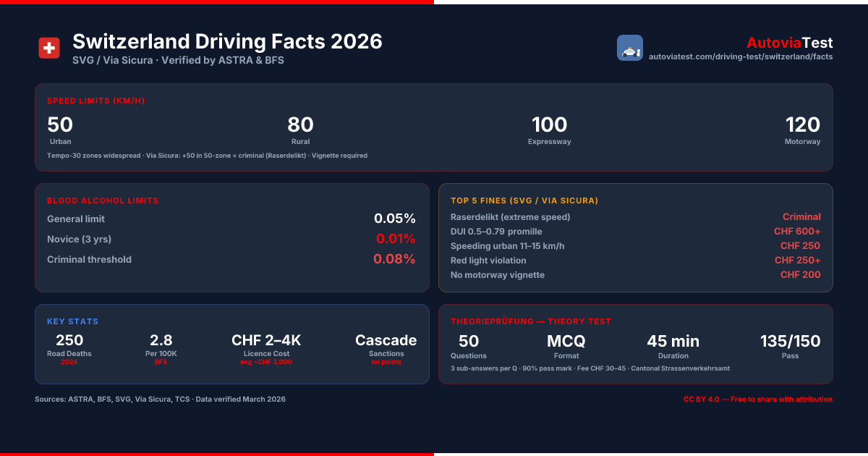This screenshot has height=456, width=868.
Task: Click the 135/150 Pass score
Action: point(791,345)
